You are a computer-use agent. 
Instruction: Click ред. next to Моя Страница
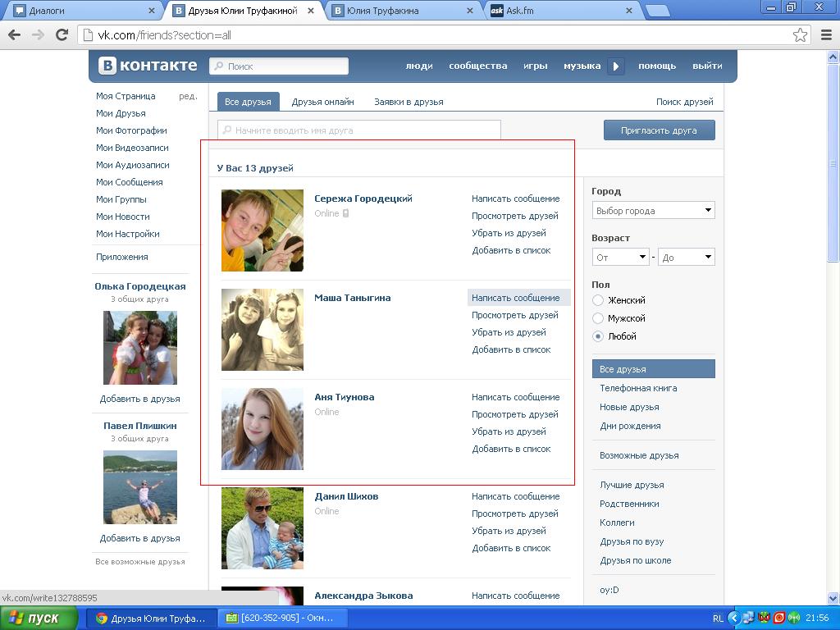click(188, 97)
